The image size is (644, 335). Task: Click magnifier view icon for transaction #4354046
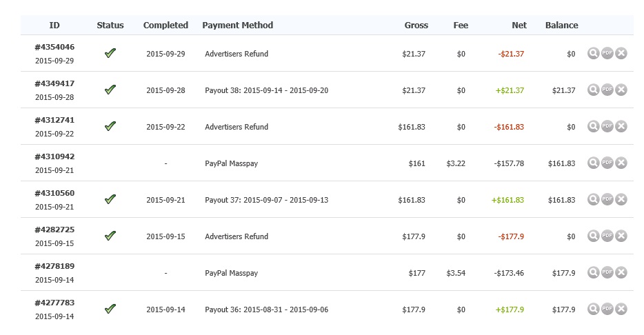pyautogui.click(x=593, y=53)
